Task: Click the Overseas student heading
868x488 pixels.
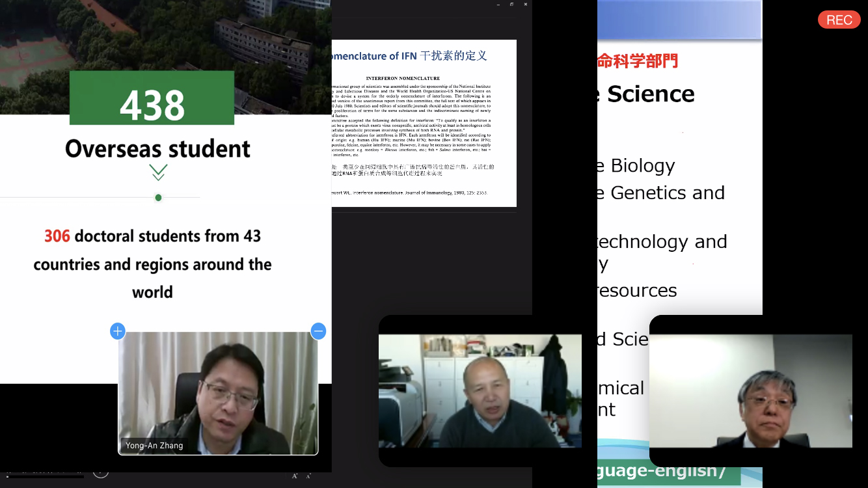Action: [x=157, y=149]
